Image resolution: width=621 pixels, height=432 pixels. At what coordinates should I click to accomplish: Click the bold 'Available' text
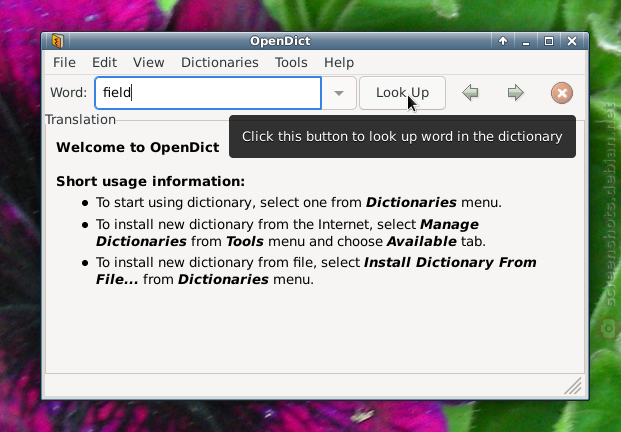pyautogui.click(x=421, y=242)
